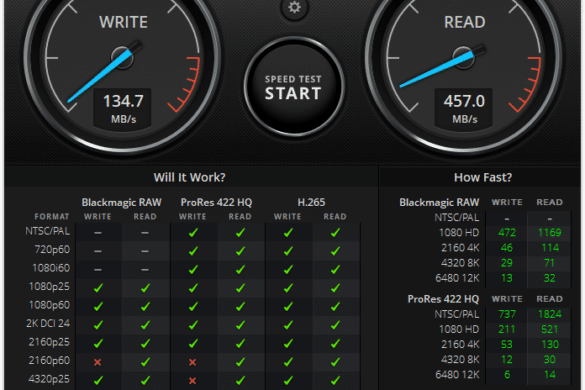This screenshot has width=585, height=390.
Task: Click the WRITE gauge label
Action: pyautogui.click(x=123, y=22)
